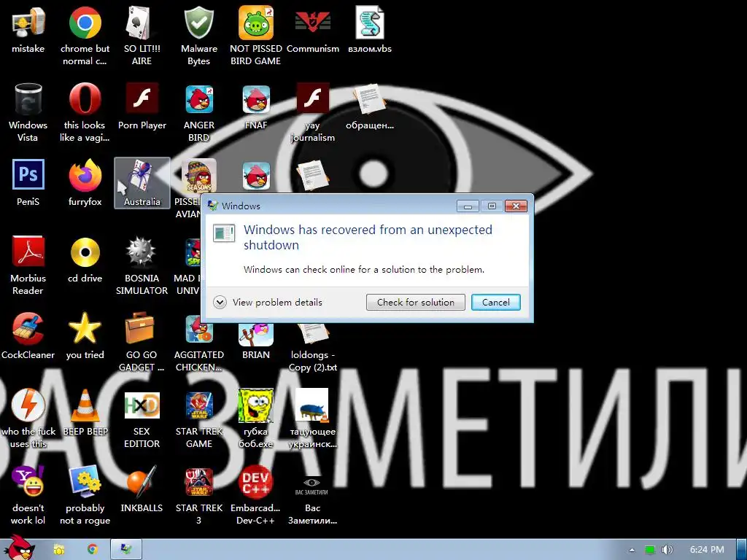The image size is (747, 560).
Task: Open the взлом.vbs script file
Action: click(x=370, y=23)
